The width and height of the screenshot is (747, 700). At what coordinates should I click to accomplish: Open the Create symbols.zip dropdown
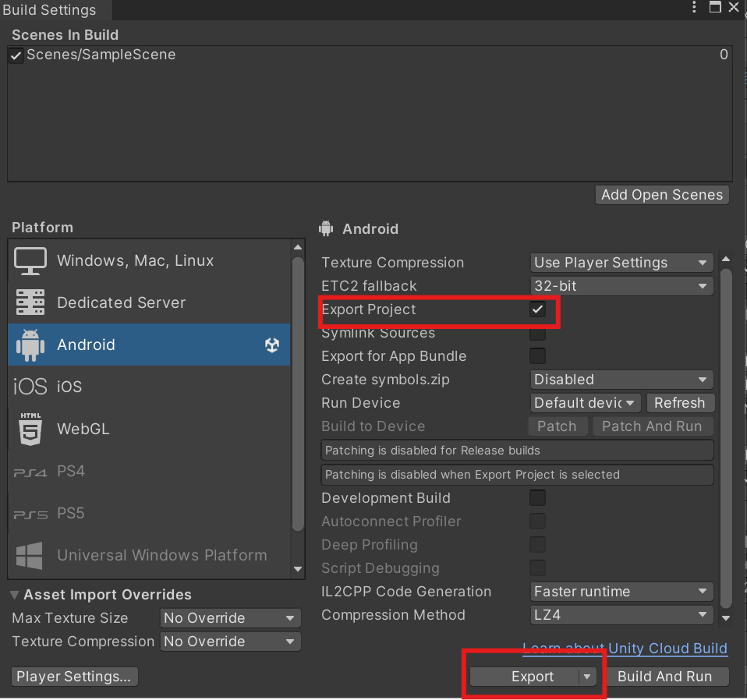click(x=621, y=380)
